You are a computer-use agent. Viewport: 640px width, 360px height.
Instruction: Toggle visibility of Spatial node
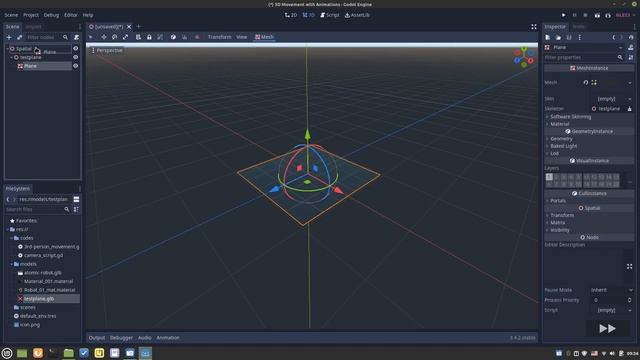(76, 49)
